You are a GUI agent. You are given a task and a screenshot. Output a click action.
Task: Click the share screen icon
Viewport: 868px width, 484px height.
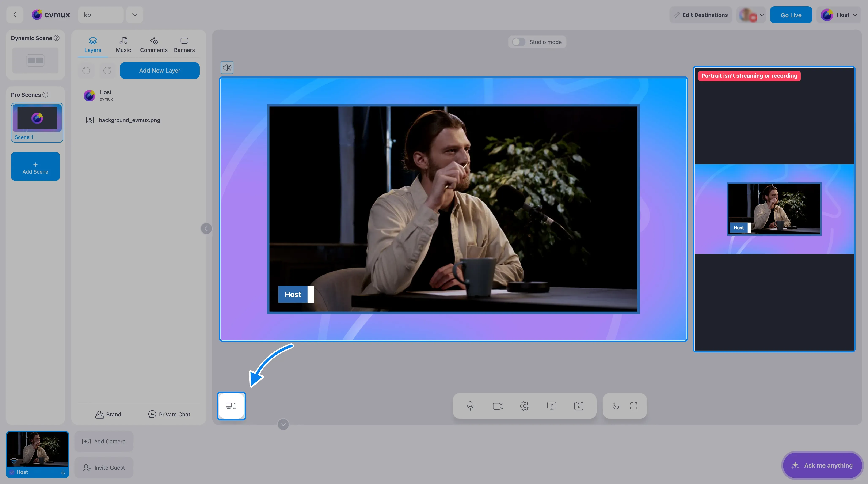click(552, 406)
